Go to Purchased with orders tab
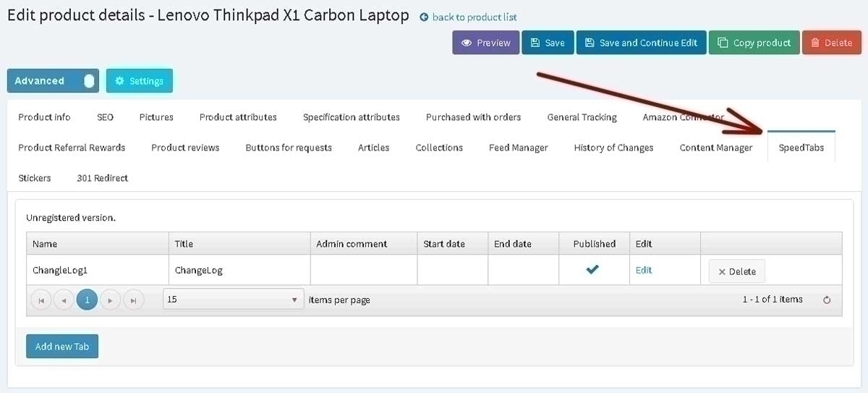Screen dimensions: 868x393 click(x=473, y=117)
